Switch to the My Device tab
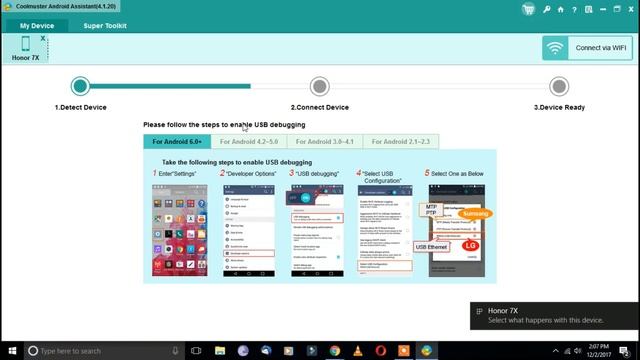The image size is (640, 360). pyautogui.click(x=37, y=26)
